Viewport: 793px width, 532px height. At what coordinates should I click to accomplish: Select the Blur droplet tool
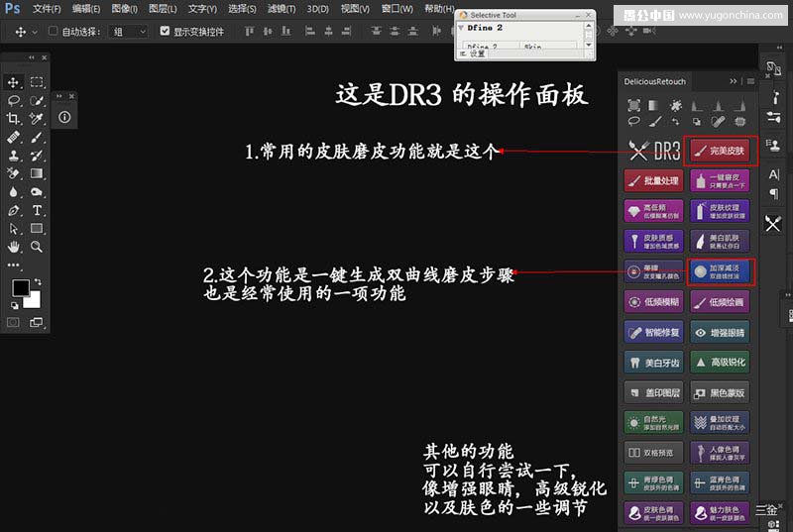click(14, 191)
